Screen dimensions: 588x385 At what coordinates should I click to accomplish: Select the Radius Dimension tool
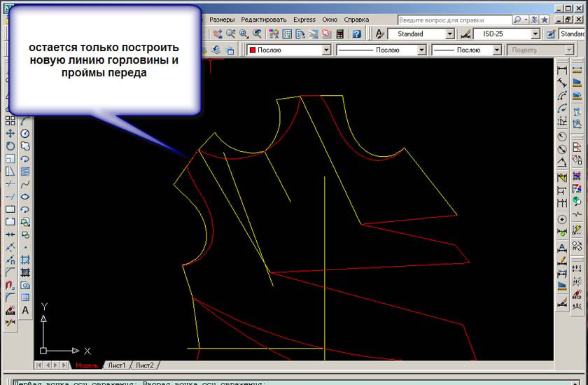561,136
